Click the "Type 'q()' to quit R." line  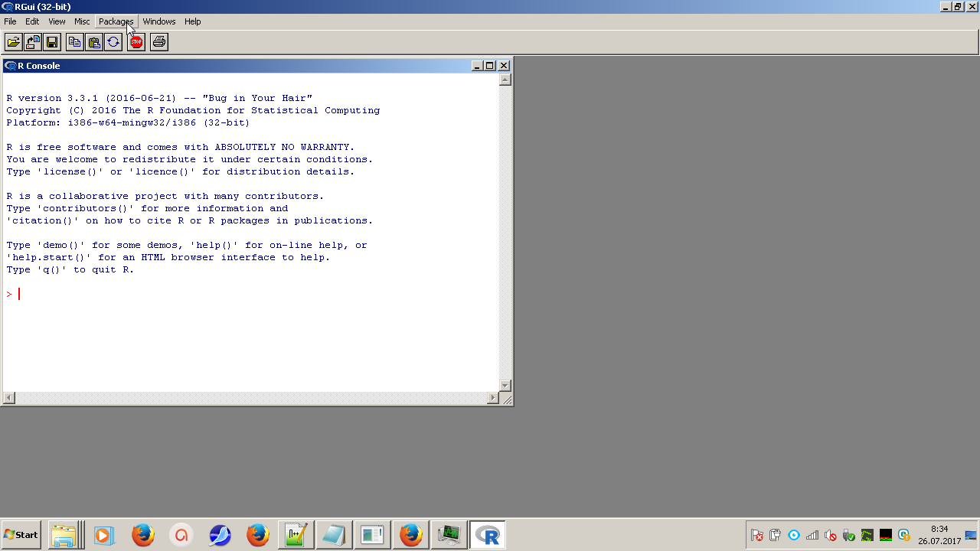pyautogui.click(x=70, y=269)
